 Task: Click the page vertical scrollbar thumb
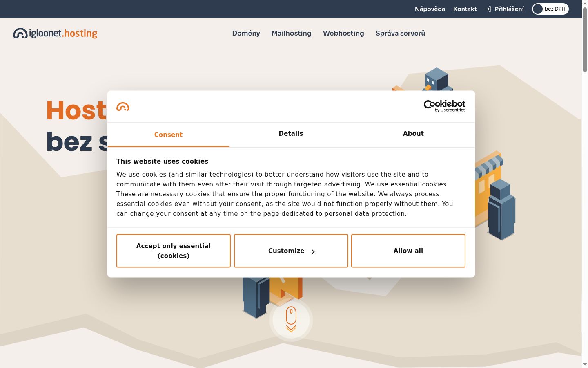pyautogui.click(x=585, y=40)
